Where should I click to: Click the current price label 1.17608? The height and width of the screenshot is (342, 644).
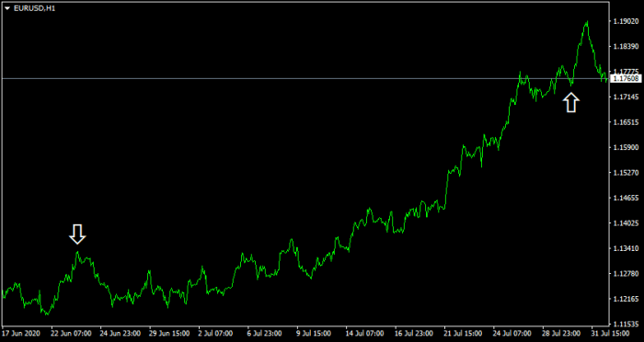[x=626, y=78]
